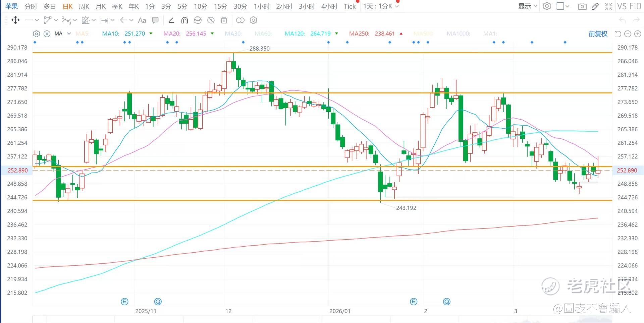Open the 显示 display dropdown
644x323 pixels.
pyautogui.click(x=528, y=6)
